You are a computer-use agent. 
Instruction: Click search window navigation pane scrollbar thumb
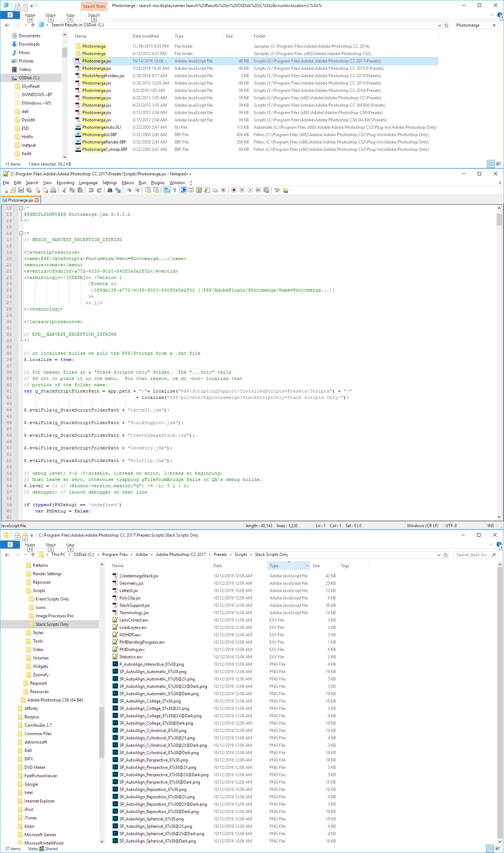pos(64,52)
